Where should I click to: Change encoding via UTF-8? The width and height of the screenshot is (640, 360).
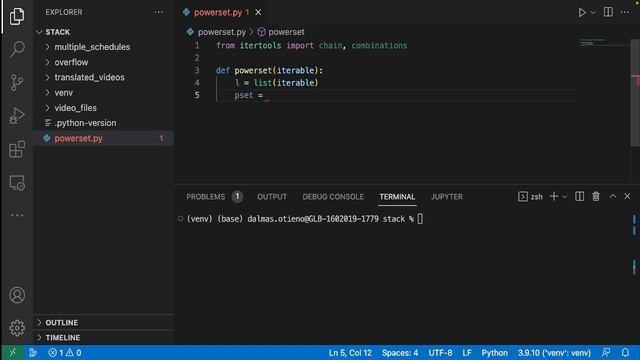(x=440, y=353)
